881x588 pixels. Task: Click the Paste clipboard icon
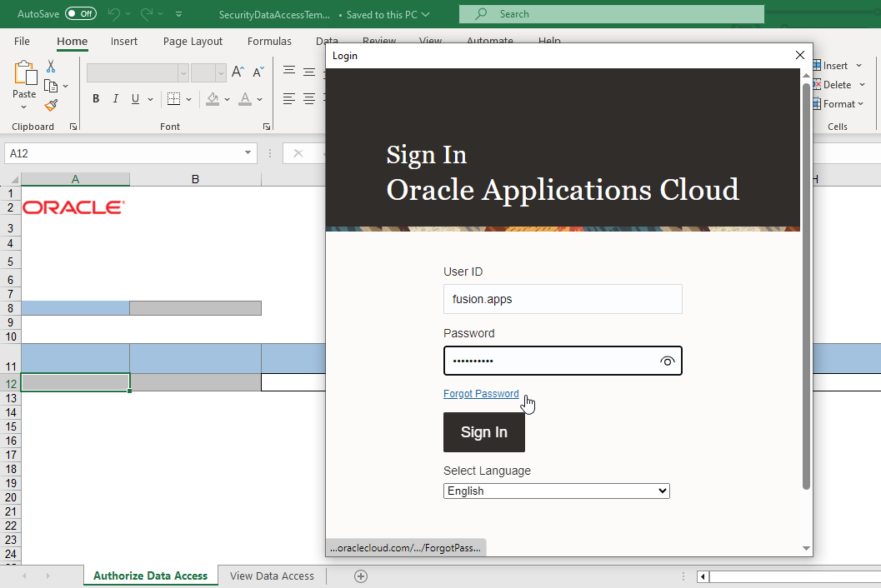[x=25, y=73]
